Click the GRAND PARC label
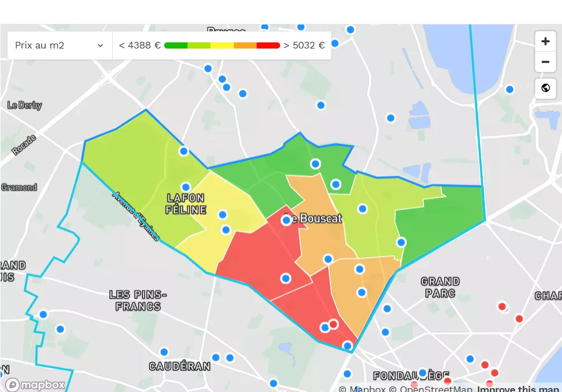Image resolution: width=562 pixels, height=392 pixels. (x=440, y=288)
